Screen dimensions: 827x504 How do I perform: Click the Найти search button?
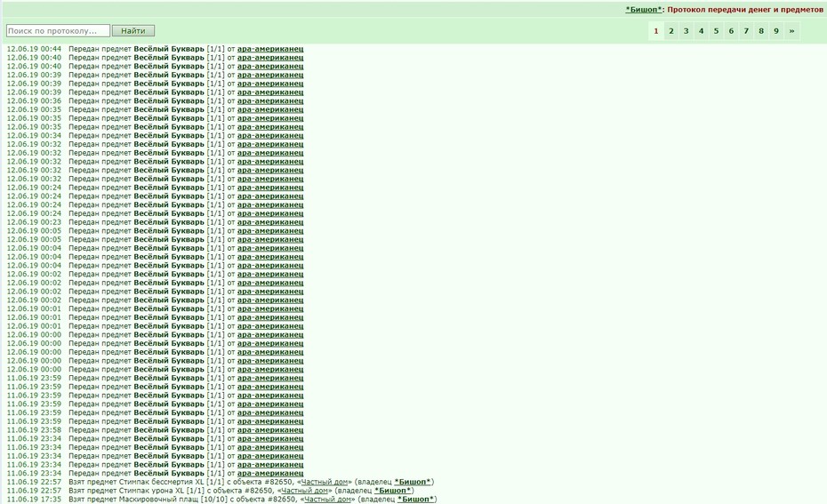click(133, 30)
